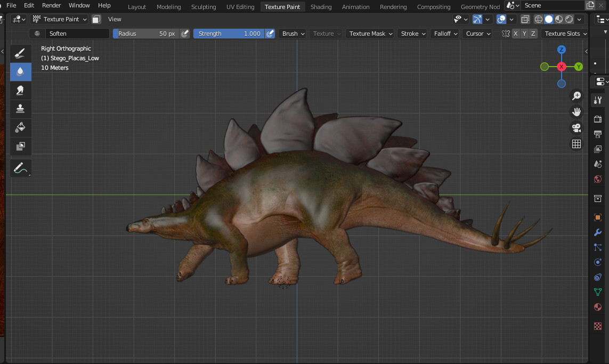Viewport: 609px width, 364px height.
Task: Enable Y symmetry for painting
Action: click(524, 33)
